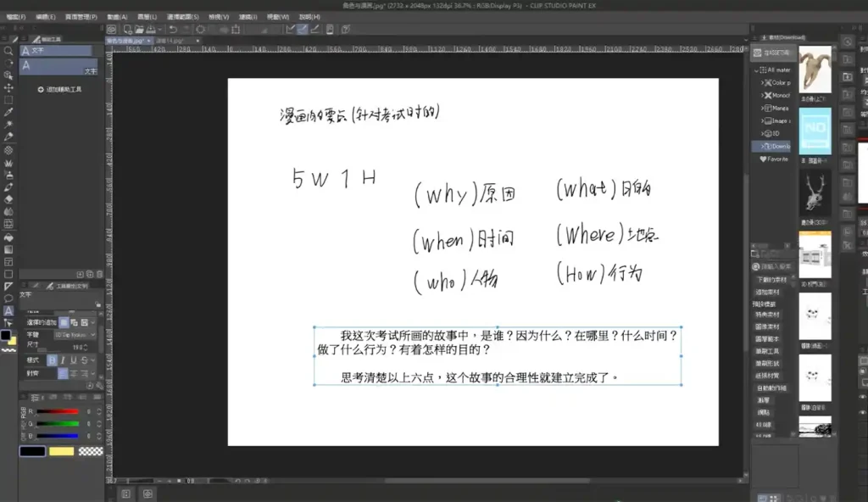Select the Balloon tool
The width and height of the screenshot is (868, 502).
pyautogui.click(x=8, y=298)
